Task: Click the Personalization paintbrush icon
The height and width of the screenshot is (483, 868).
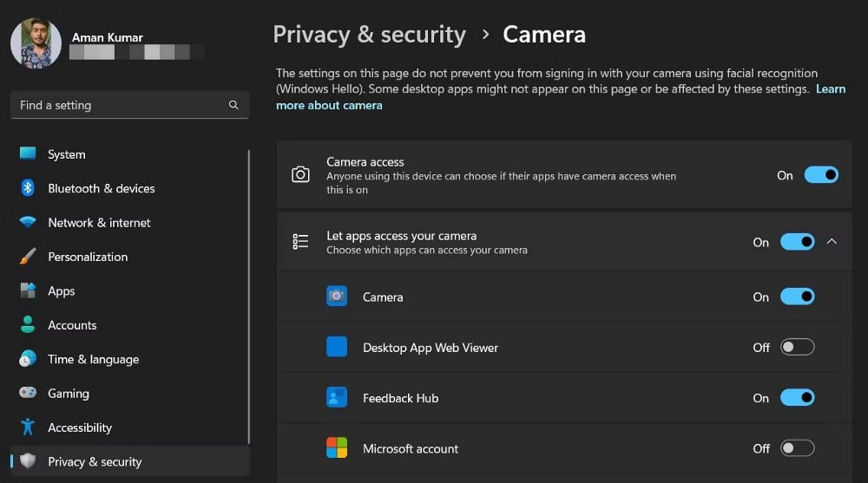Action: 28,257
